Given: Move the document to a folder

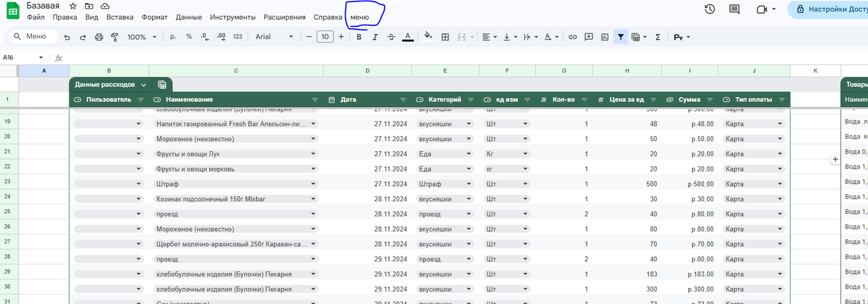Looking at the screenshot, I should (x=89, y=6).
